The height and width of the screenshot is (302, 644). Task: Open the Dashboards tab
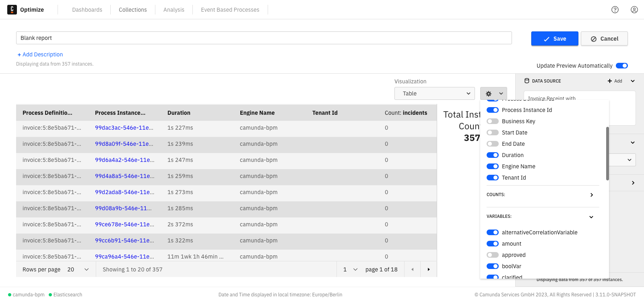(87, 10)
